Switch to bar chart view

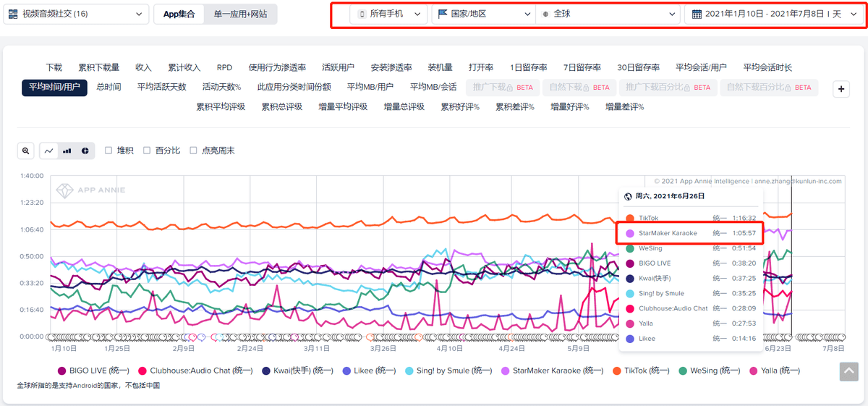click(67, 151)
